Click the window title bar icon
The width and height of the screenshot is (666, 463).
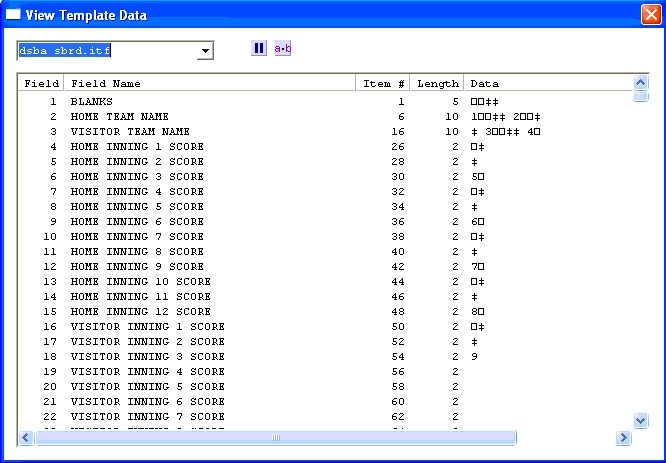point(14,14)
